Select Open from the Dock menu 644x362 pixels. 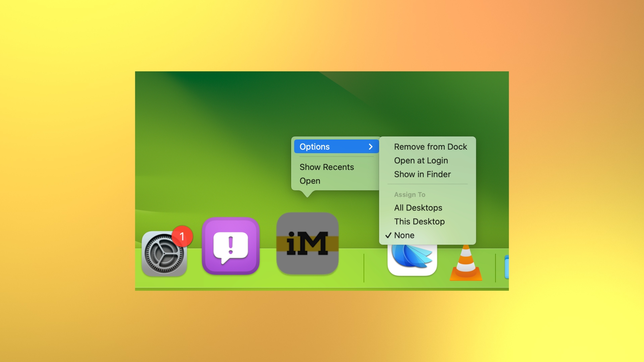coord(310,181)
